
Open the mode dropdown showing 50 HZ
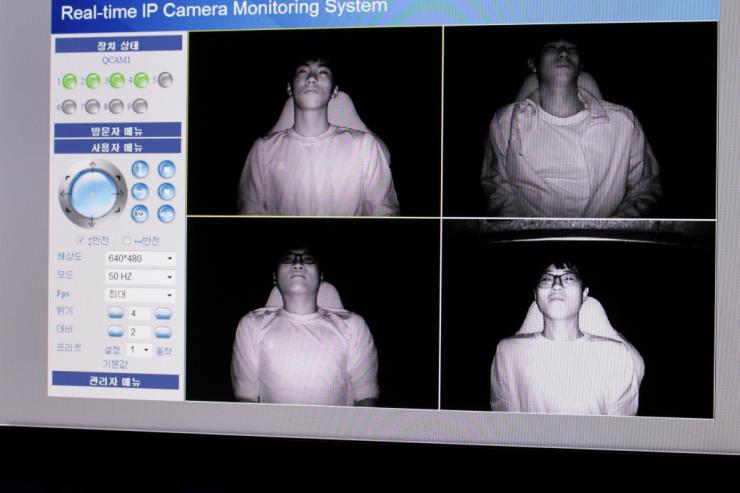[x=140, y=276]
